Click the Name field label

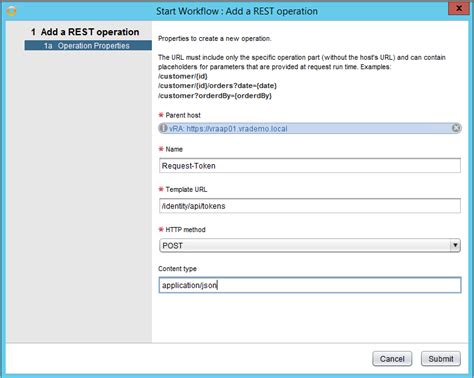click(x=174, y=149)
